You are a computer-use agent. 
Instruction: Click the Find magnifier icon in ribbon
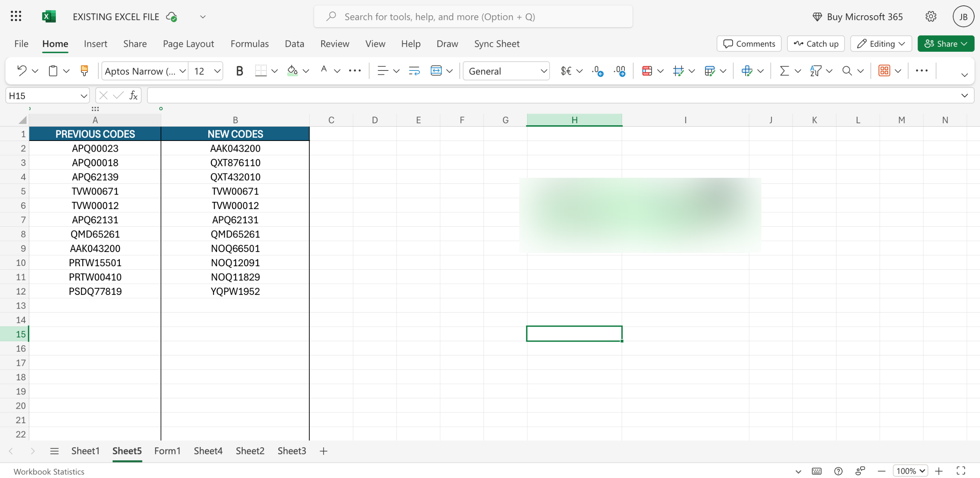tap(847, 71)
